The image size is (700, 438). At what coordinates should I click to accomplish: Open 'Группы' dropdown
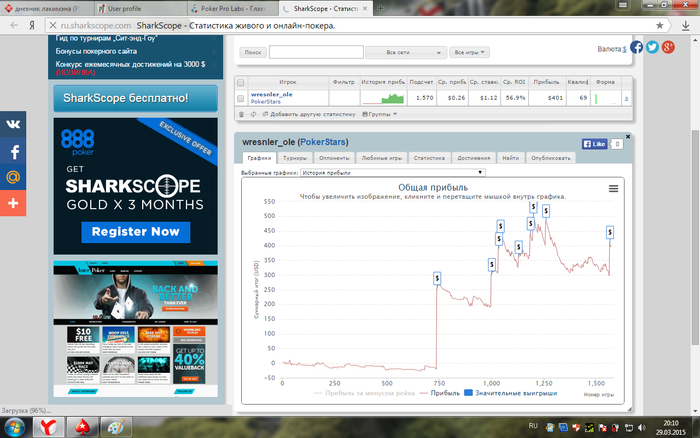(x=379, y=114)
